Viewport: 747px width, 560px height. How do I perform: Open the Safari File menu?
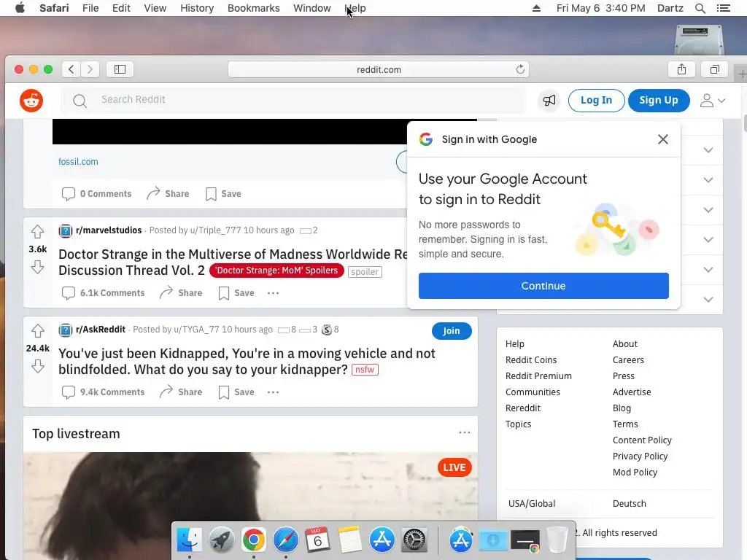tap(90, 8)
